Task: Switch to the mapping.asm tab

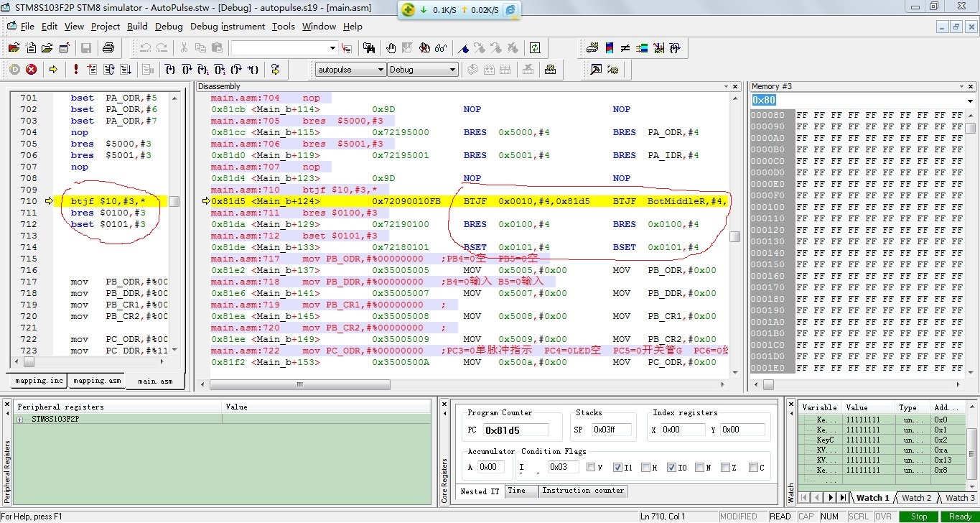Action: pos(97,381)
